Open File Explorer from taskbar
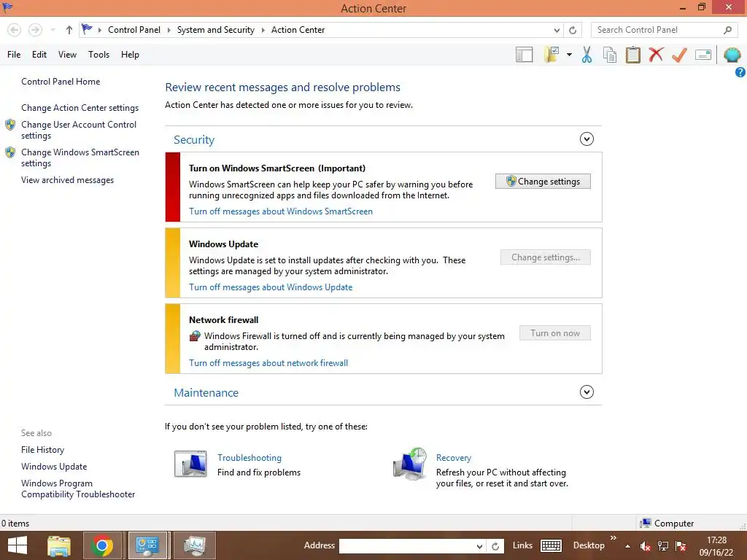747x560 pixels. pos(59,545)
